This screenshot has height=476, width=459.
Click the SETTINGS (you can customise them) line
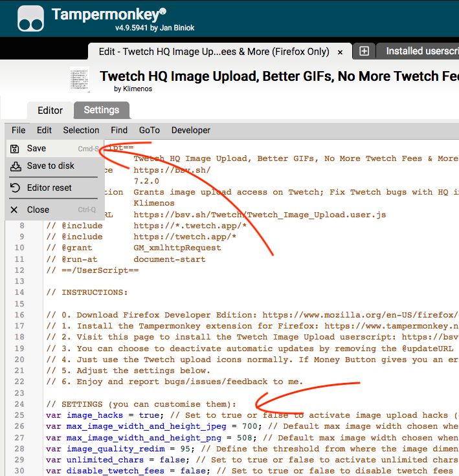[x=141, y=404]
